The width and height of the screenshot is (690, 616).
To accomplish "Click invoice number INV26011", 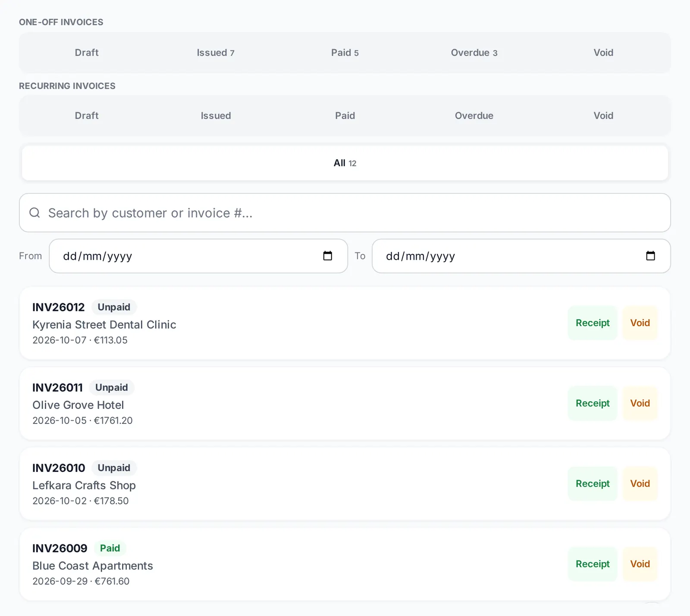I will point(57,387).
